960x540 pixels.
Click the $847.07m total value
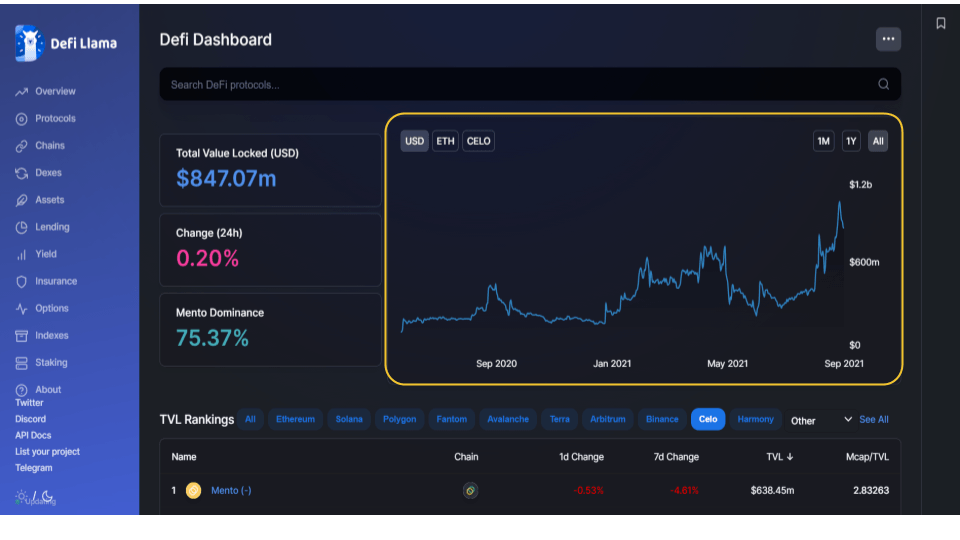coord(226,179)
